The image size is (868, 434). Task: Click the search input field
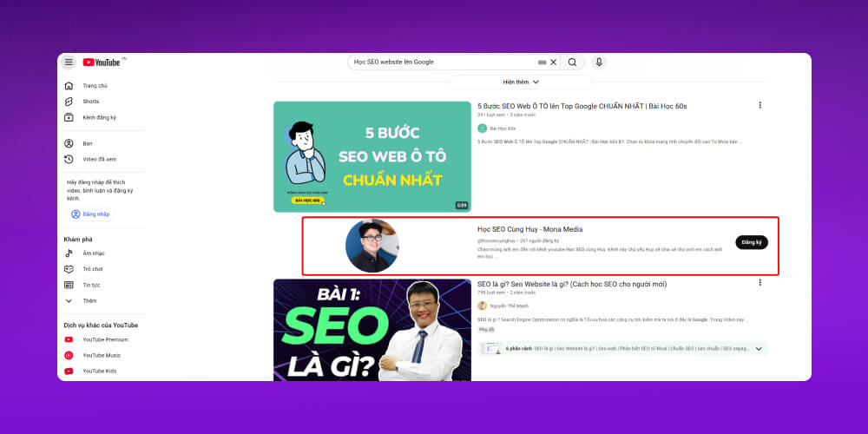443,62
